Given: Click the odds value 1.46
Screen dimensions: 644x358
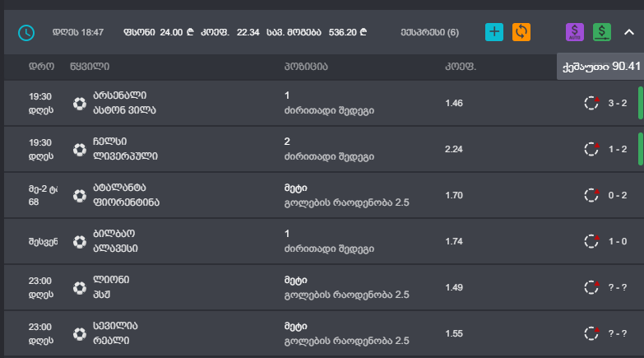Looking at the screenshot, I should (454, 103).
